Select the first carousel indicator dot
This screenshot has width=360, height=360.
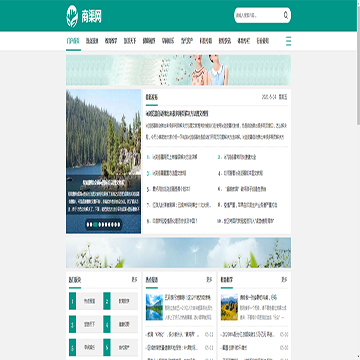point(88,225)
